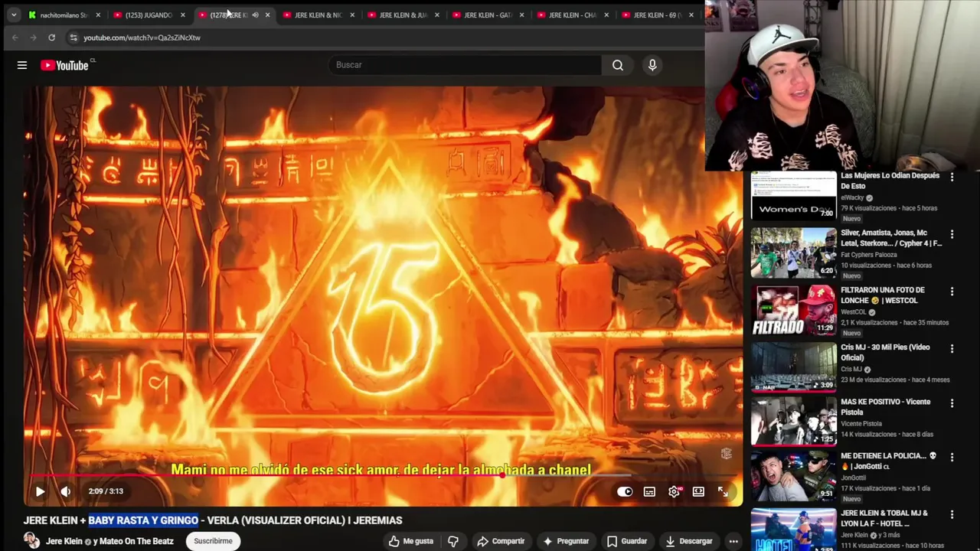The width and height of the screenshot is (980, 551).
Task: Toggle the autoplay switch in the player
Action: 625,491
